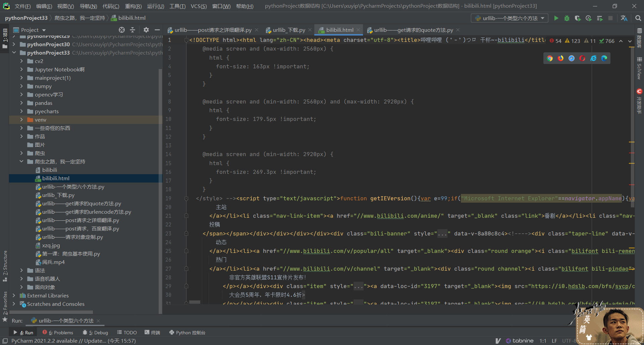The width and height of the screenshot is (644, 345).
Task: Click the 1:1 caret position indicator
Action: coord(543,341)
